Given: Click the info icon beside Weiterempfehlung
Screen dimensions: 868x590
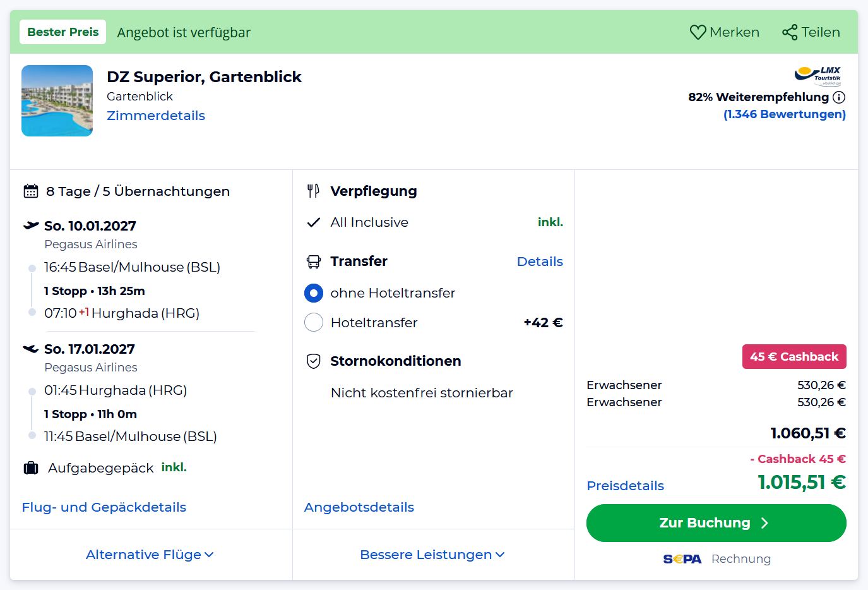Looking at the screenshot, I should tap(839, 97).
